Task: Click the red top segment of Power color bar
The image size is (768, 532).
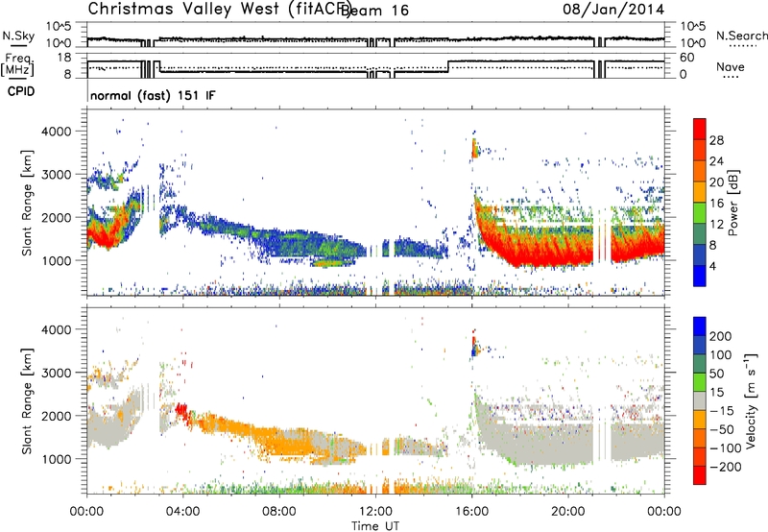Action: [700, 130]
